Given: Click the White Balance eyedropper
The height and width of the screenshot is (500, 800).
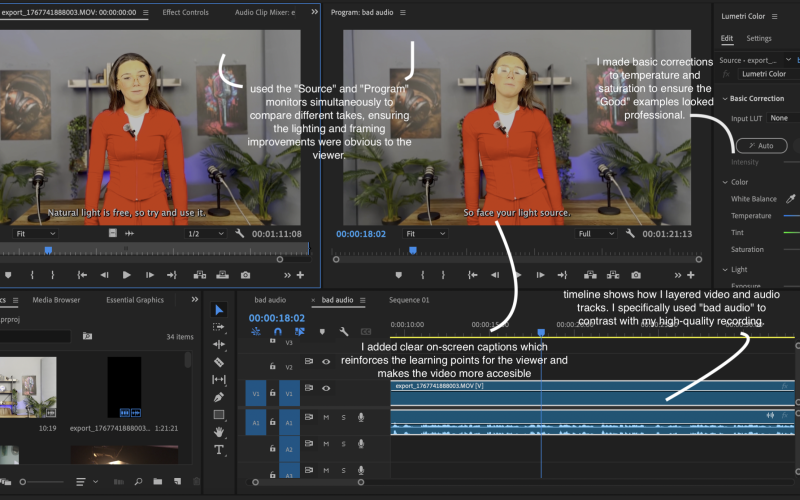Looking at the screenshot, I should click(791, 199).
